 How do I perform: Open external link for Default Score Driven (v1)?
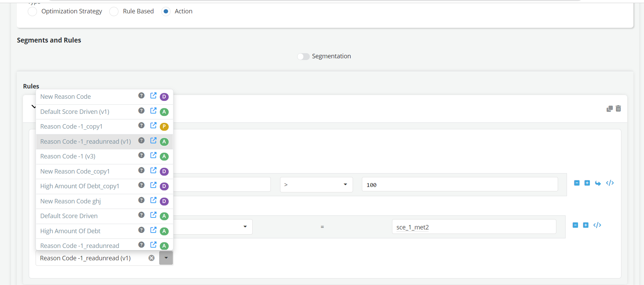coord(153,111)
